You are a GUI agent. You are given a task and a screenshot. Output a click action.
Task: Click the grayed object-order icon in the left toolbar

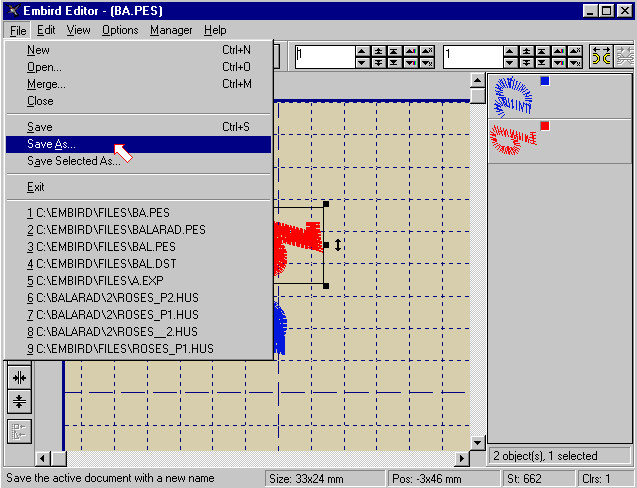(x=19, y=432)
